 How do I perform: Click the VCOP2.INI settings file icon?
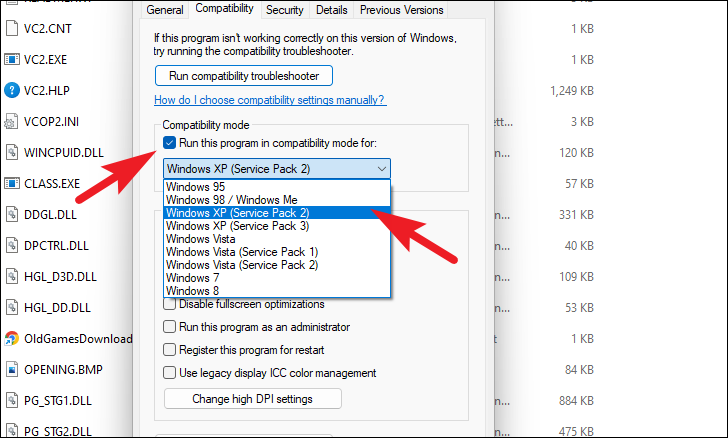11,122
